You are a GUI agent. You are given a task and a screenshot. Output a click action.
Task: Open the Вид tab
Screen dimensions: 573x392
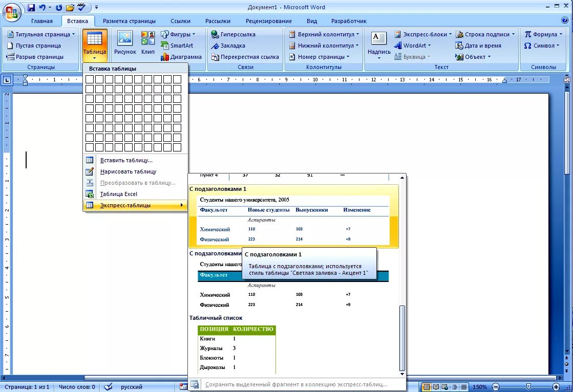(312, 21)
